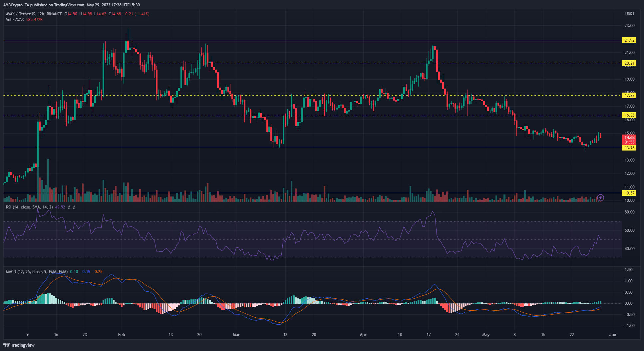
Task: Click the Apr date on time axis
Action: coord(363,335)
